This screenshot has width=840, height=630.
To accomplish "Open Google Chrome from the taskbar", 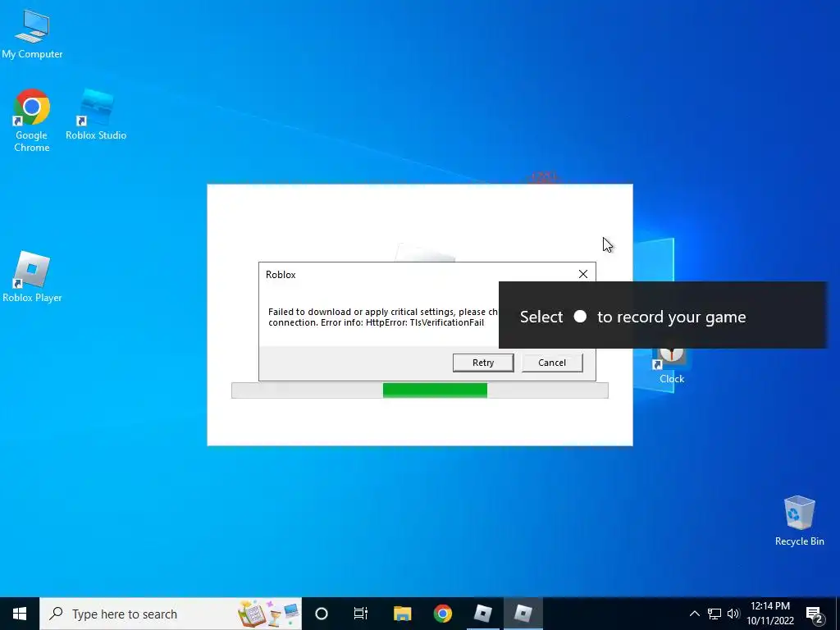I will (442, 614).
